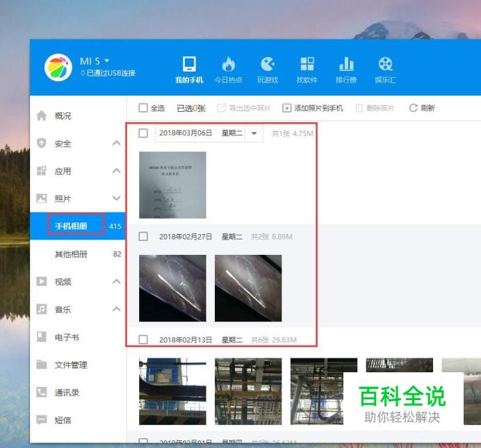481x448 pixels.
Task: Click the colorful app logo avatar
Action: point(58,67)
